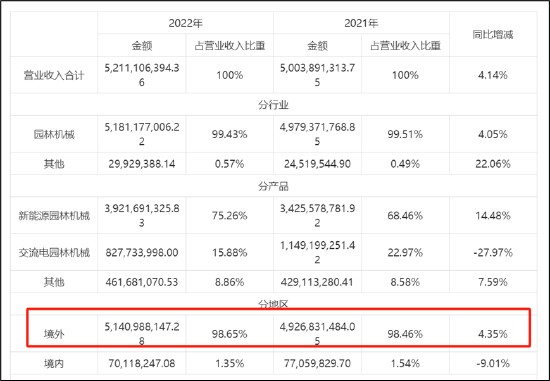Click the -9.01% growth cell

(493, 363)
